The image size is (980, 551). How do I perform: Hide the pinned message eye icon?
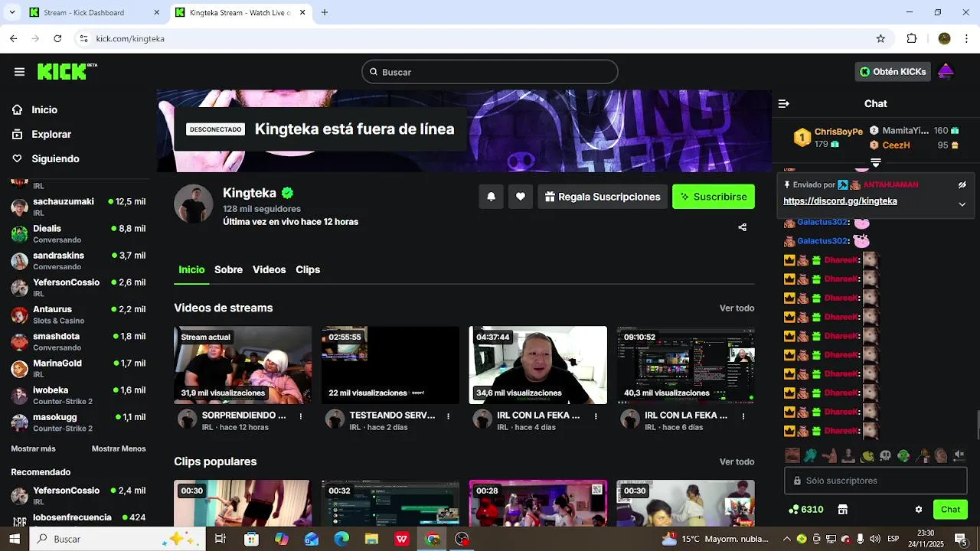[x=962, y=184]
